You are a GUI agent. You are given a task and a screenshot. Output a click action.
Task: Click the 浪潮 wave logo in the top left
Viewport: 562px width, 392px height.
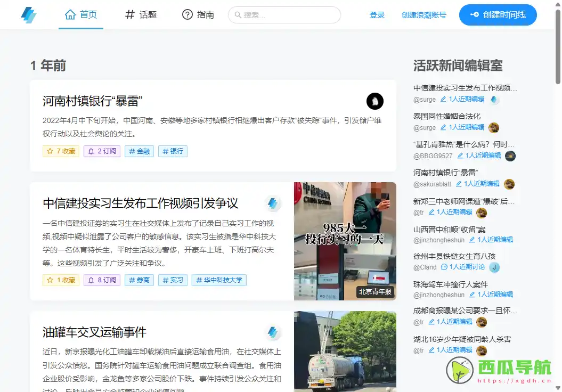pyautogui.click(x=28, y=14)
